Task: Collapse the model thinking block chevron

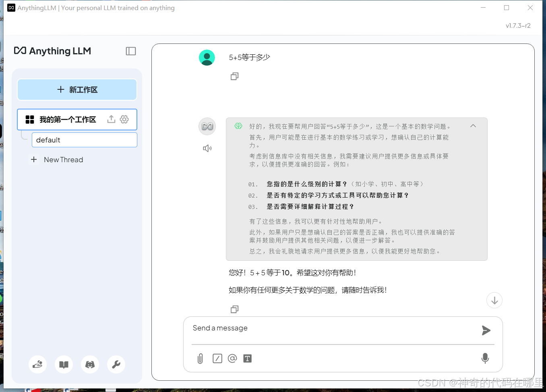Action: 473,126
